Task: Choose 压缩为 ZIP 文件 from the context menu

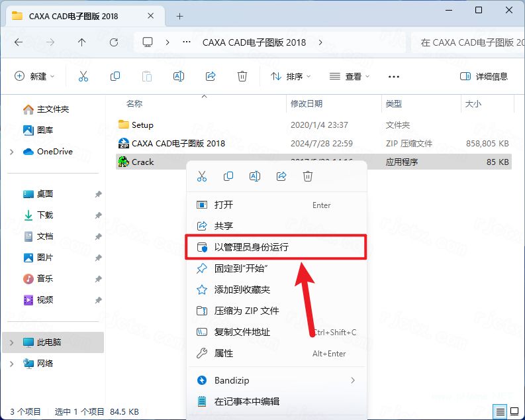Action: point(277,311)
